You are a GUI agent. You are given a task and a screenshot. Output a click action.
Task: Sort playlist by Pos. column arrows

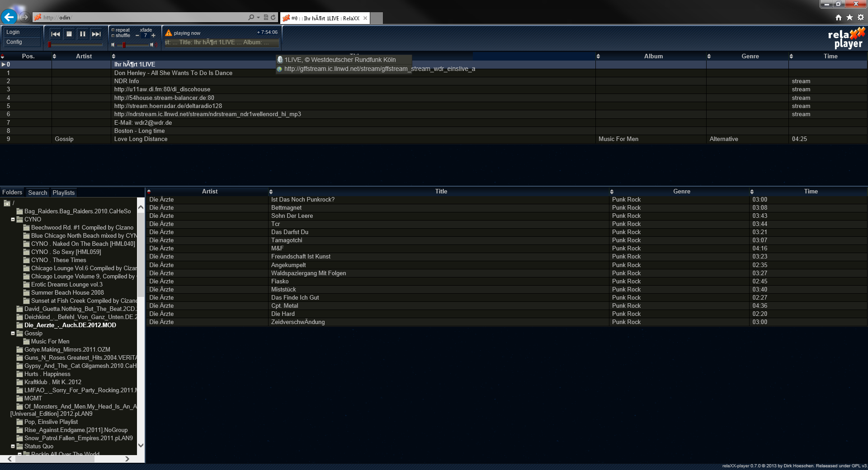[x=2, y=56]
